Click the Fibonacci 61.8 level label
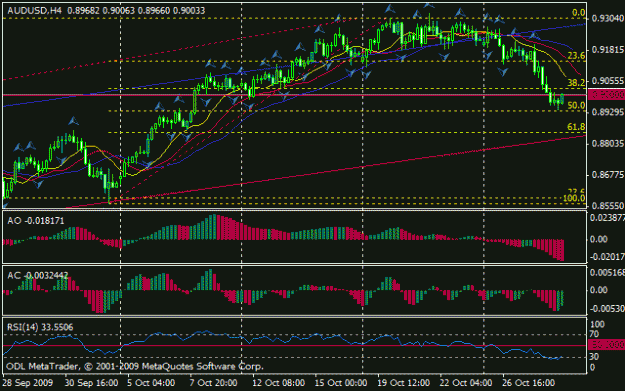The width and height of the screenshot is (625, 391). (576, 127)
